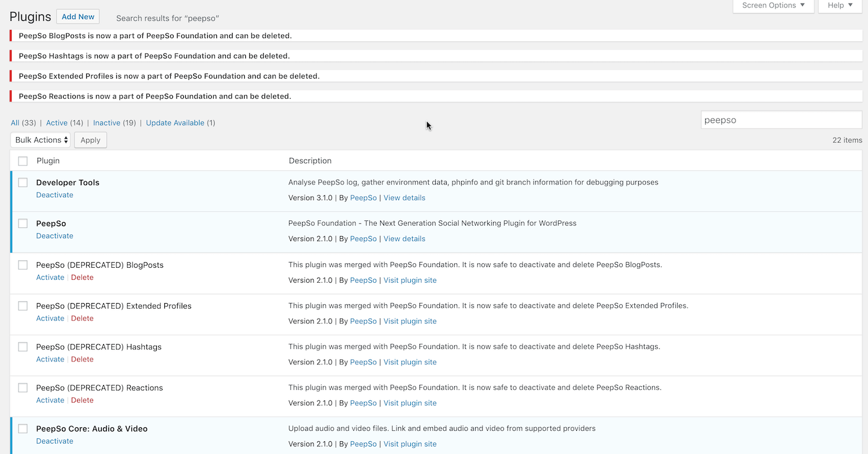Click the BlogPosts can be deleted notice
The width and height of the screenshot is (868, 454).
coord(436,36)
